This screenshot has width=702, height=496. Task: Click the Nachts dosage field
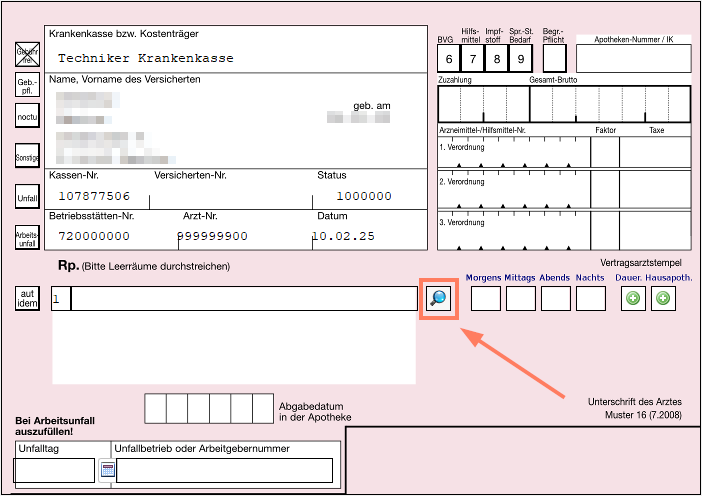coord(591,299)
